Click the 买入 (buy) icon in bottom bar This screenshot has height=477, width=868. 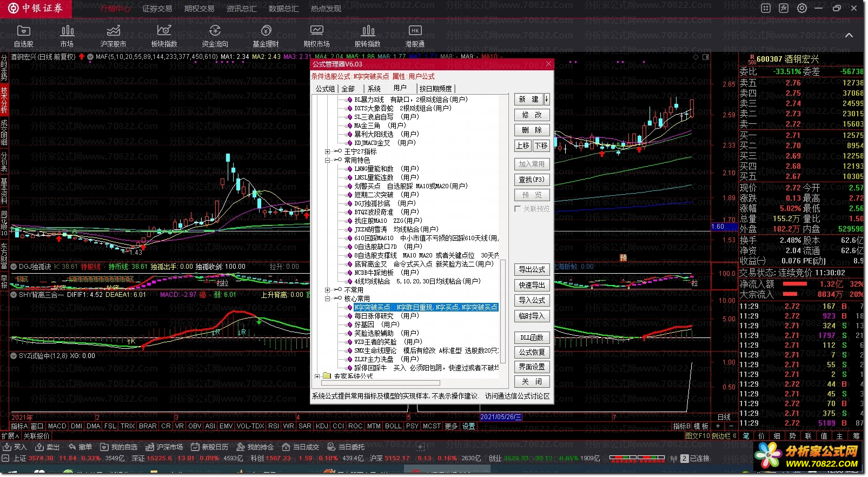tap(15, 447)
